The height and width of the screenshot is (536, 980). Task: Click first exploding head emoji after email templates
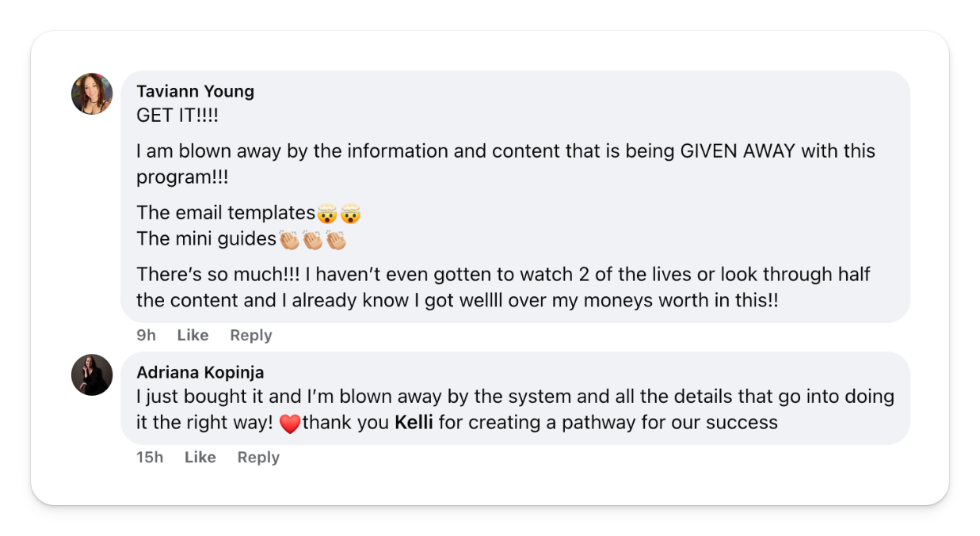point(326,213)
